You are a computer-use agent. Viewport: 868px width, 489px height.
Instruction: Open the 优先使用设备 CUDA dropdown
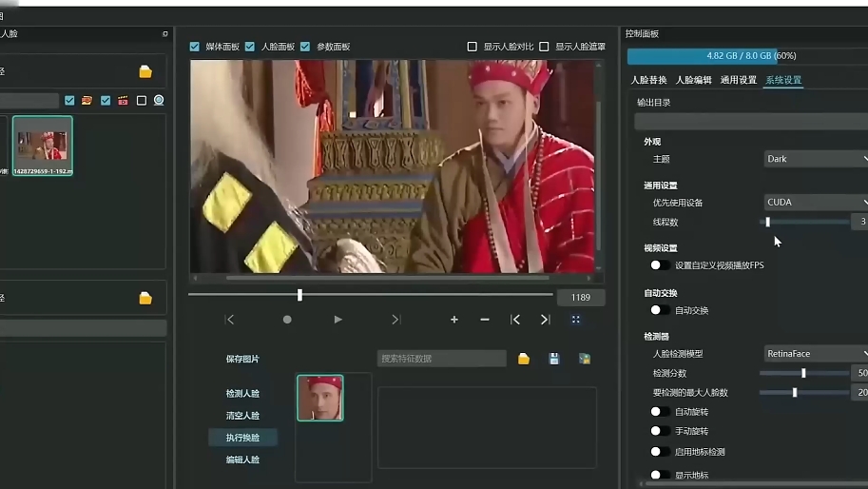pyautogui.click(x=816, y=202)
